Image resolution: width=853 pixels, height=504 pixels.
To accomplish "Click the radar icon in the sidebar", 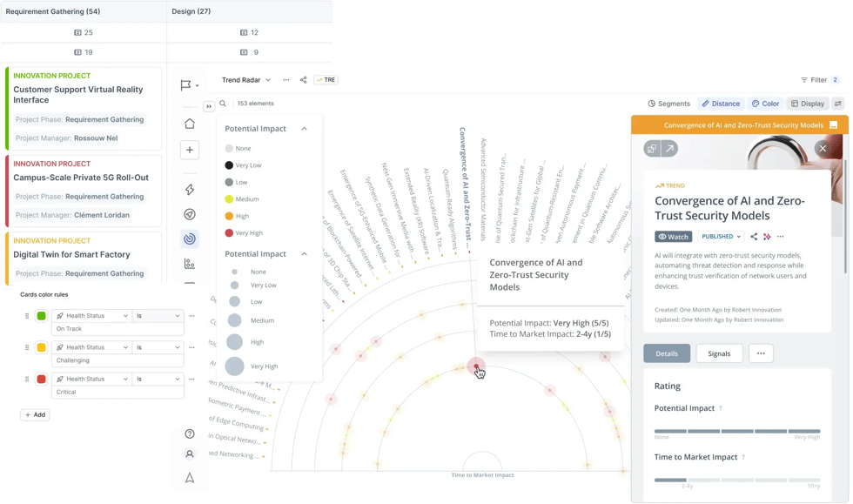I will tap(189, 239).
